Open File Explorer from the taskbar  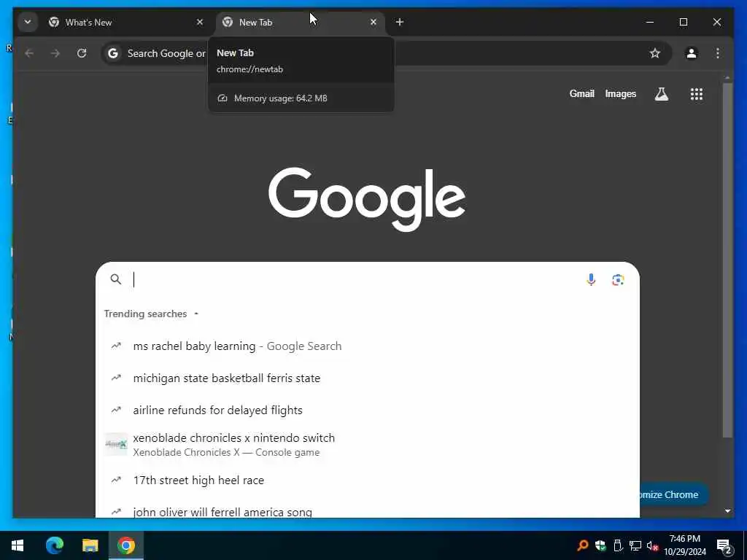[90, 545]
